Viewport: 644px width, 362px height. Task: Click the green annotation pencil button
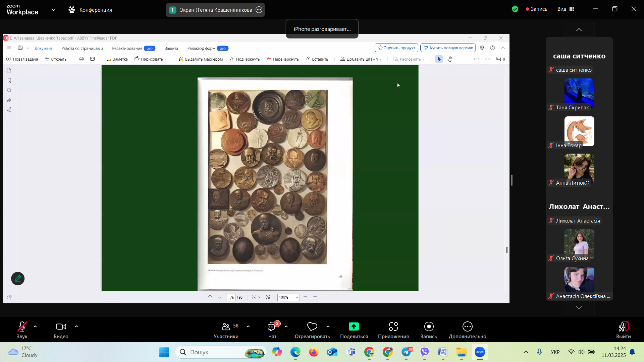(x=18, y=279)
